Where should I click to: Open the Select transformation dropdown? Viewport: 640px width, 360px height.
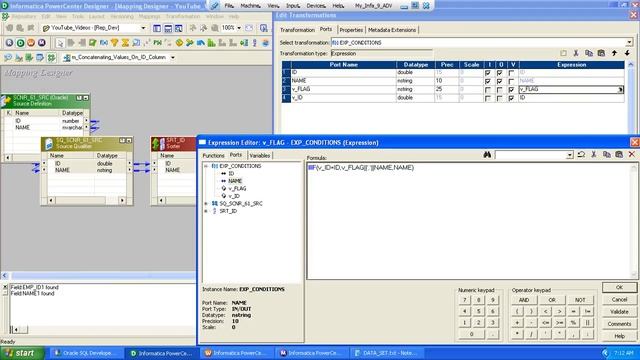click(x=629, y=42)
